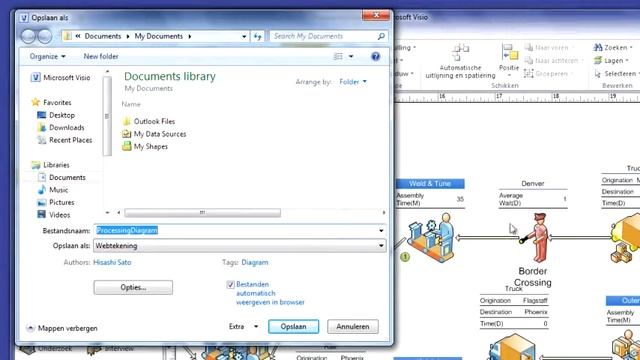Click the green number 1 marker
The image size is (640, 360).
click(x=404, y=257)
